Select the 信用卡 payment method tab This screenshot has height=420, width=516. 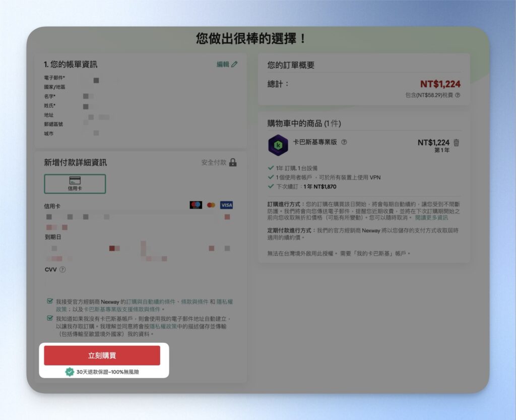(x=75, y=184)
